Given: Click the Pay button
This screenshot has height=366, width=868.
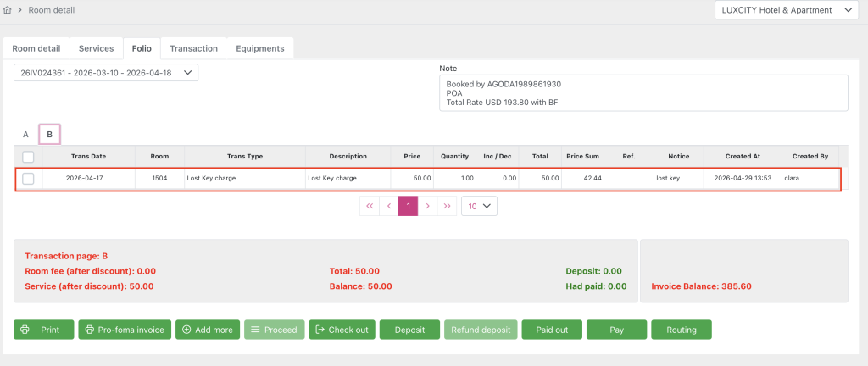Looking at the screenshot, I should (x=616, y=330).
